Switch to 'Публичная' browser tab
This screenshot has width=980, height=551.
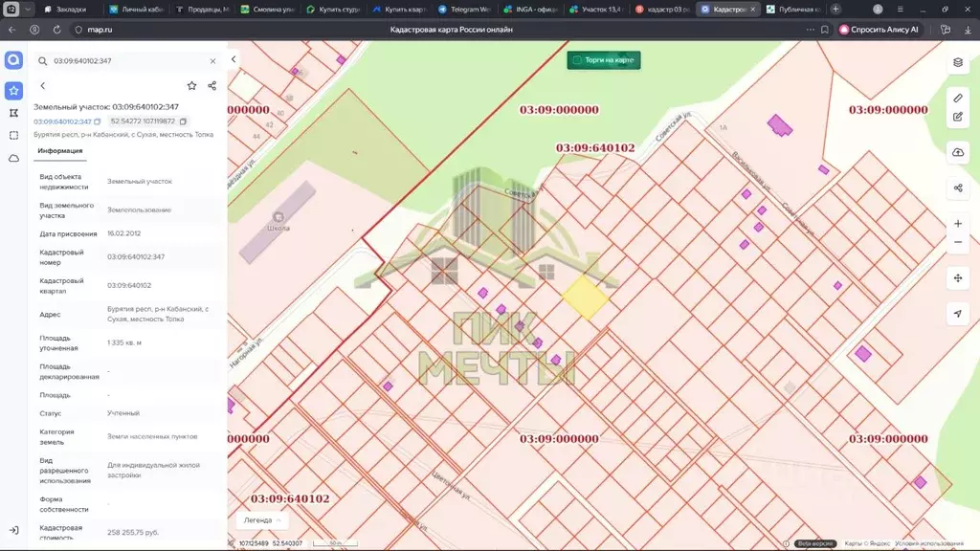[x=791, y=10]
